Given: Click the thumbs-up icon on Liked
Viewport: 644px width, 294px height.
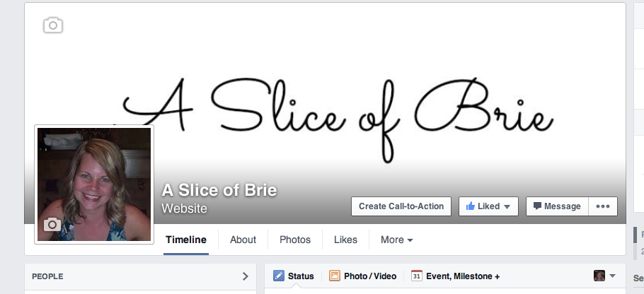Looking at the screenshot, I should coord(471,206).
